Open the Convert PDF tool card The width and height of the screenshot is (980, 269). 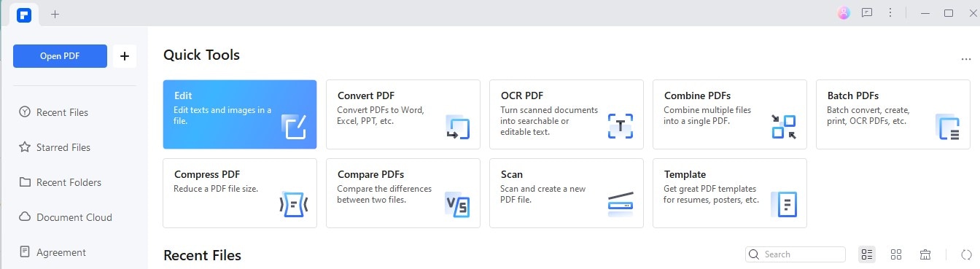(403, 114)
